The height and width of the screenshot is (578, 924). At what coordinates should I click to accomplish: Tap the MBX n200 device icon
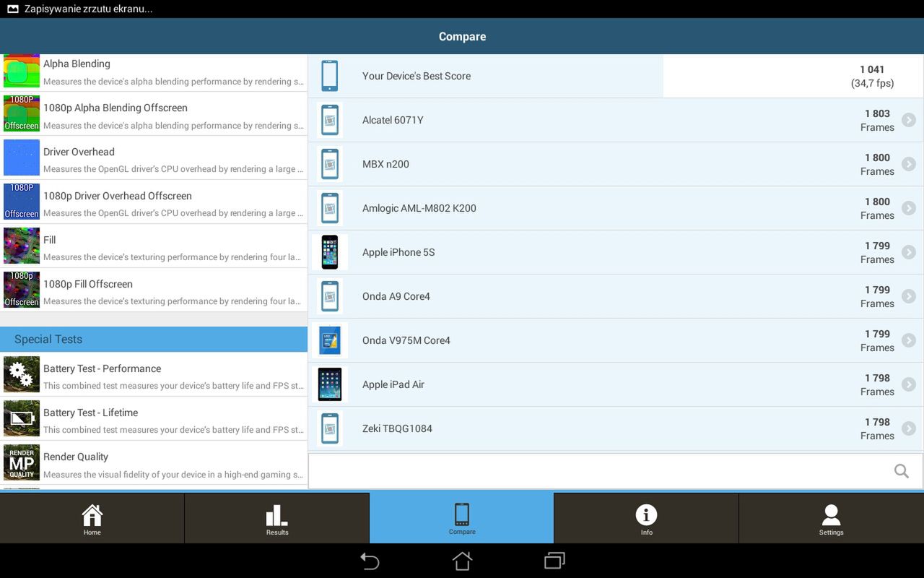tap(330, 164)
